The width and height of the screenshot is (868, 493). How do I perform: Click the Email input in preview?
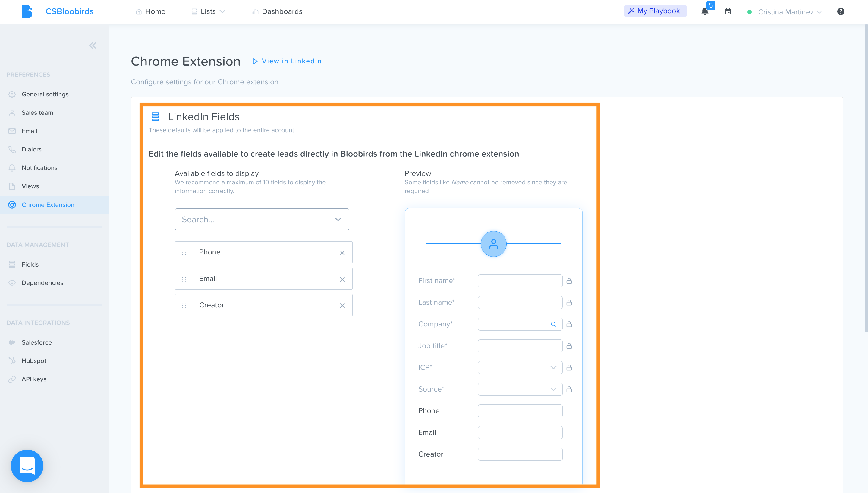[x=520, y=432]
